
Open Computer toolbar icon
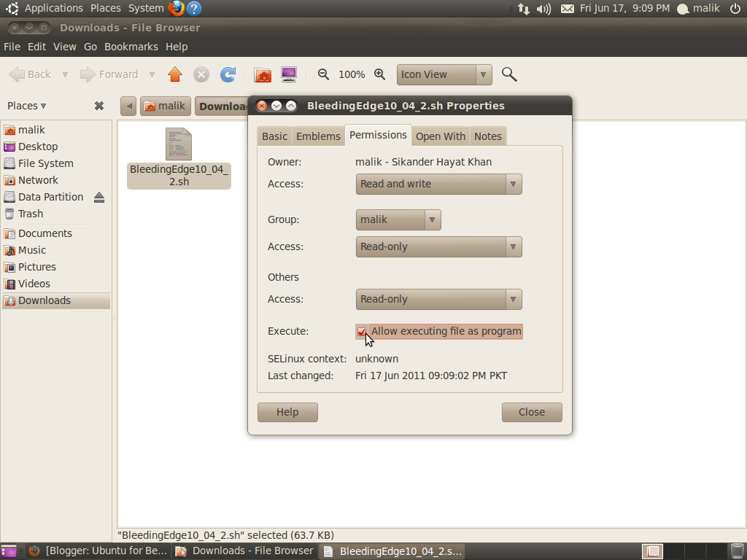click(x=289, y=74)
